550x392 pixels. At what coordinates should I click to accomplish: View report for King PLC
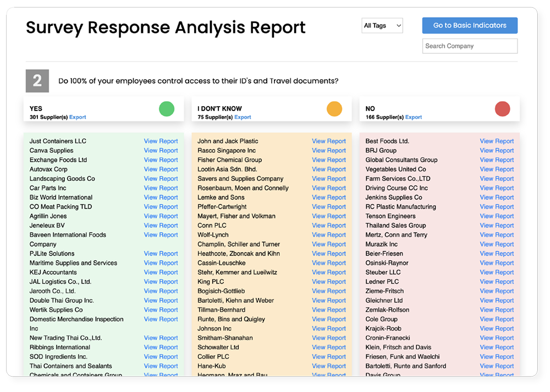tap(329, 282)
